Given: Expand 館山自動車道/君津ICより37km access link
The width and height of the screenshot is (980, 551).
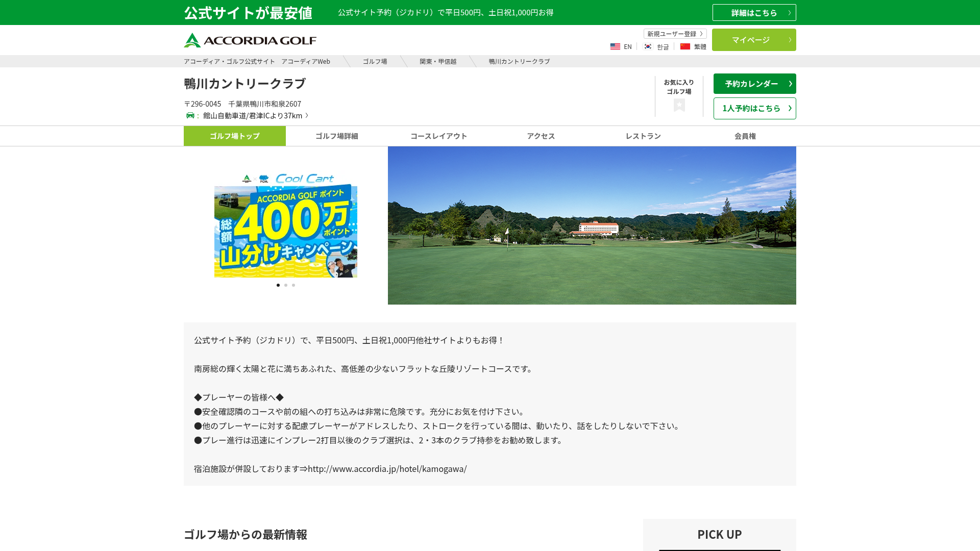Looking at the screenshot, I should tap(255, 115).
